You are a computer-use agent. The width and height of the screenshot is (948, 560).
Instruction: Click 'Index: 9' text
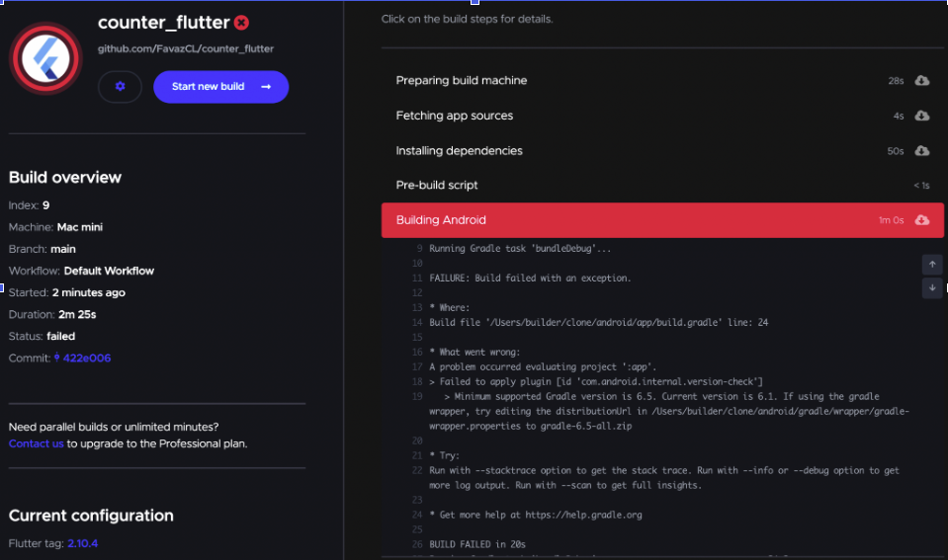pos(29,205)
